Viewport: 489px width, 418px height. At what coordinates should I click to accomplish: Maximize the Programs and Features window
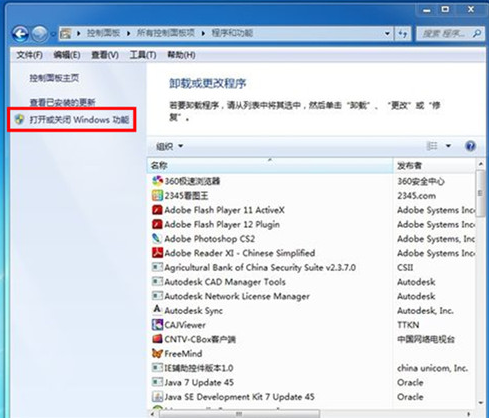coord(445,10)
